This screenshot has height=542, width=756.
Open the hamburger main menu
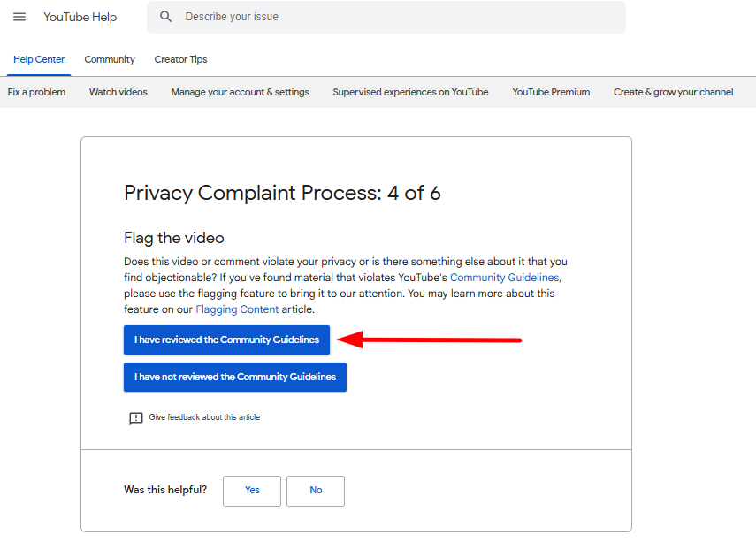tap(19, 17)
